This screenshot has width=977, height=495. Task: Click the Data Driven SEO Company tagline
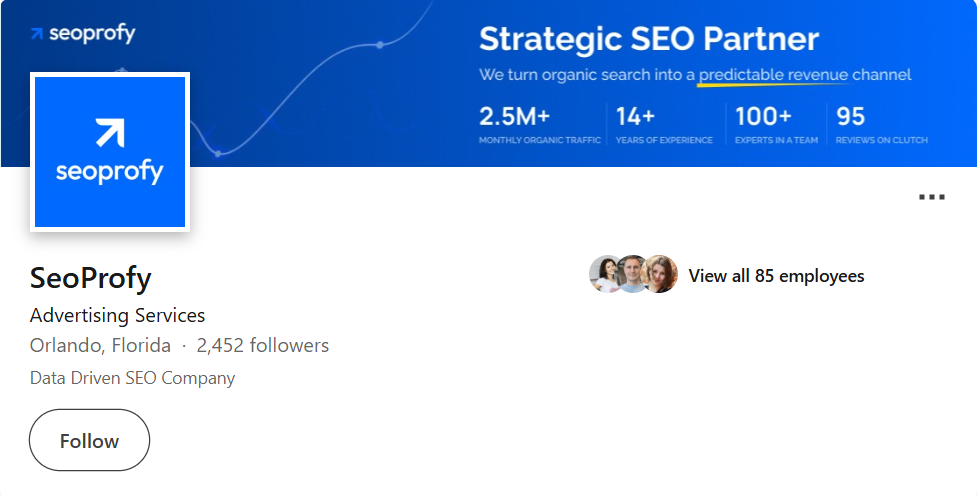coord(132,378)
